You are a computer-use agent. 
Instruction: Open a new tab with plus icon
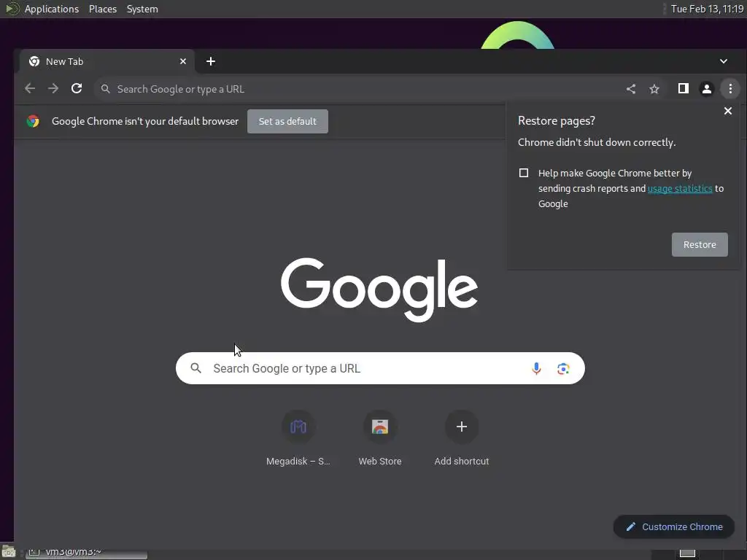click(211, 61)
